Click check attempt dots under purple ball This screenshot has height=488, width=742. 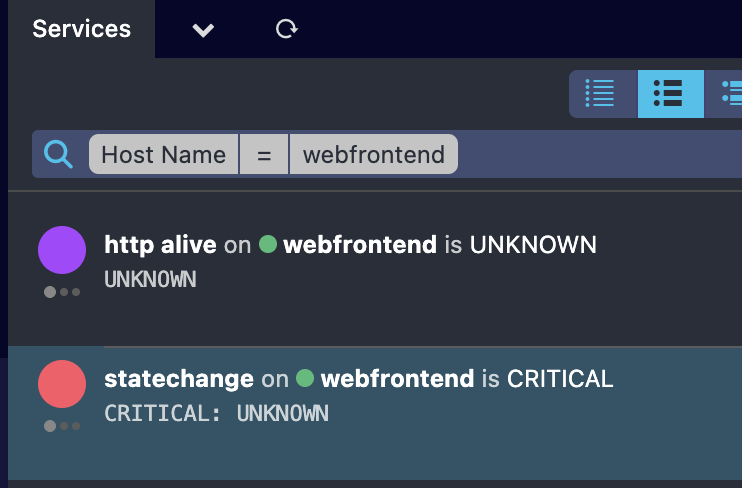pyautogui.click(x=62, y=292)
